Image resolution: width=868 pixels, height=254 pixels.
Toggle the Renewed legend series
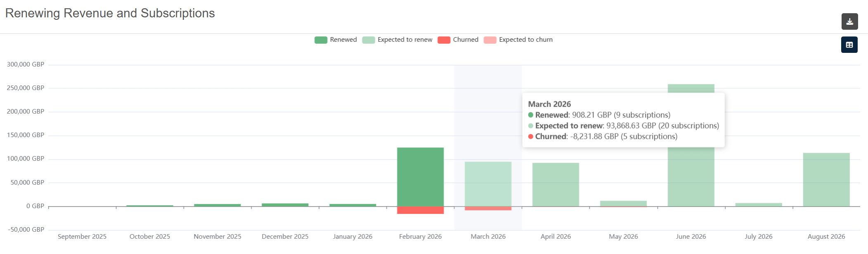click(x=336, y=40)
